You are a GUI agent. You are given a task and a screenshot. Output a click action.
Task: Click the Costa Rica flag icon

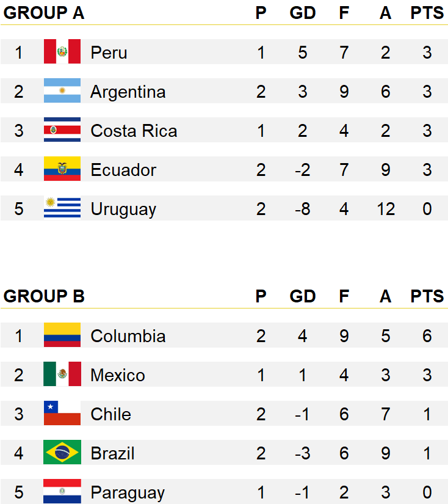click(x=62, y=130)
